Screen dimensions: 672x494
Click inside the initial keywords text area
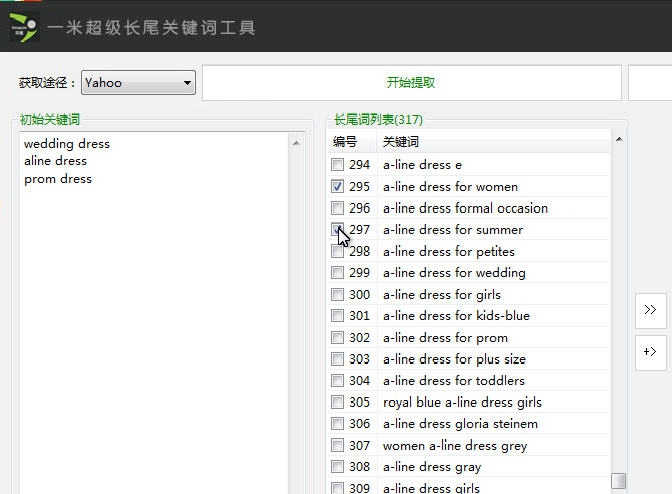pos(154,313)
